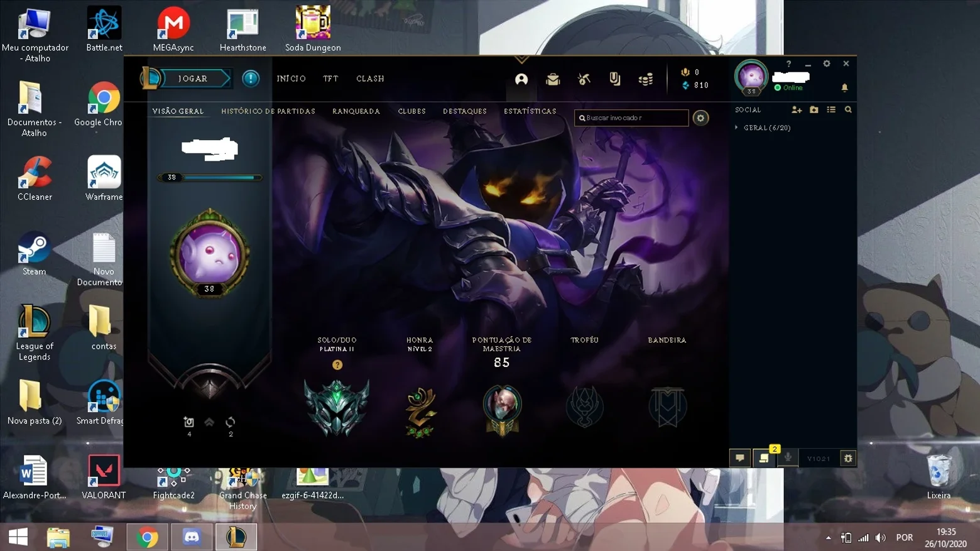The height and width of the screenshot is (551, 980).
Task: Click the blue exclamation notification icon
Action: (251, 79)
